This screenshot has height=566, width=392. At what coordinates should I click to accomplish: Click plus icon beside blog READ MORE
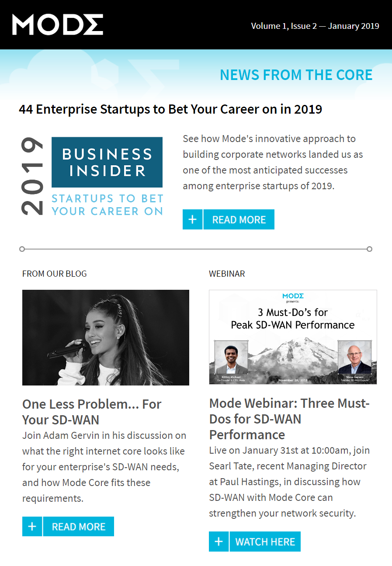(x=32, y=526)
